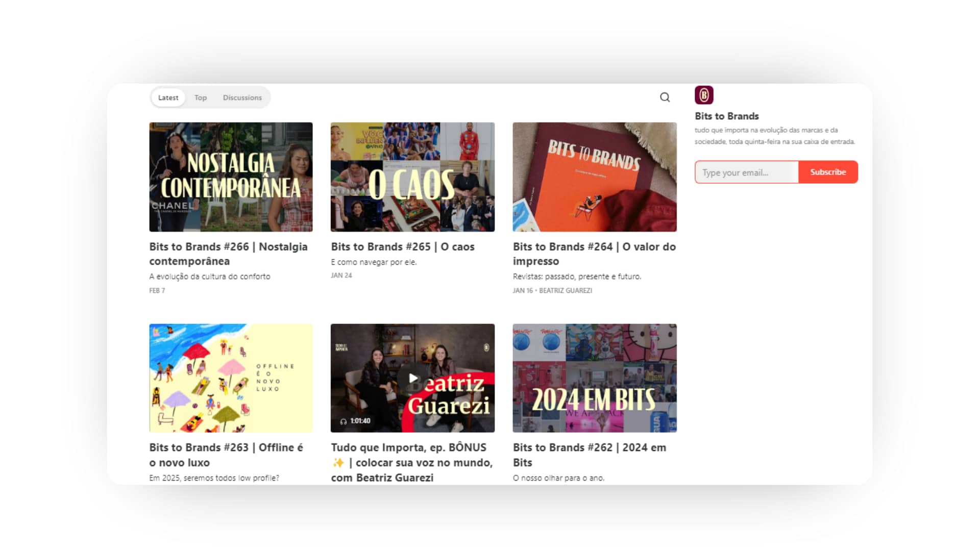Click the '2024 em Bits' collage thumbnail
This screenshot has height=551, width=980.
(x=594, y=378)
